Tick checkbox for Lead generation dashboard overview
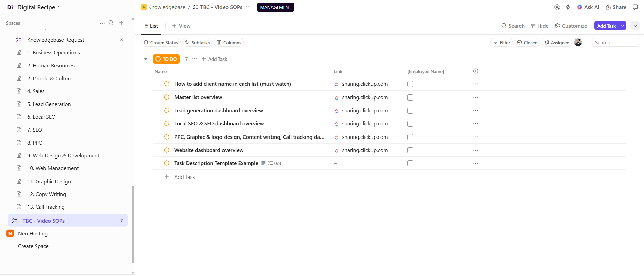Viewport: 644px width, 276px height. (x=410, y=111)
